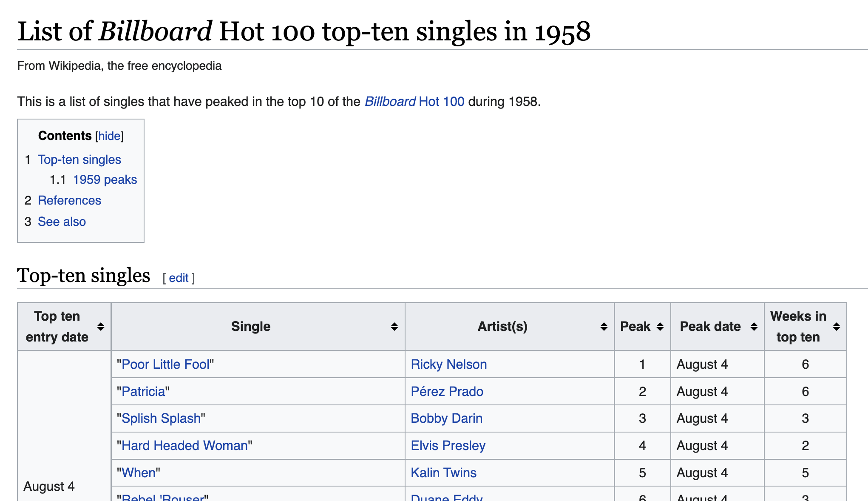Open the Ricky Nelson article
Screen dimensions: 868x501
448,364
